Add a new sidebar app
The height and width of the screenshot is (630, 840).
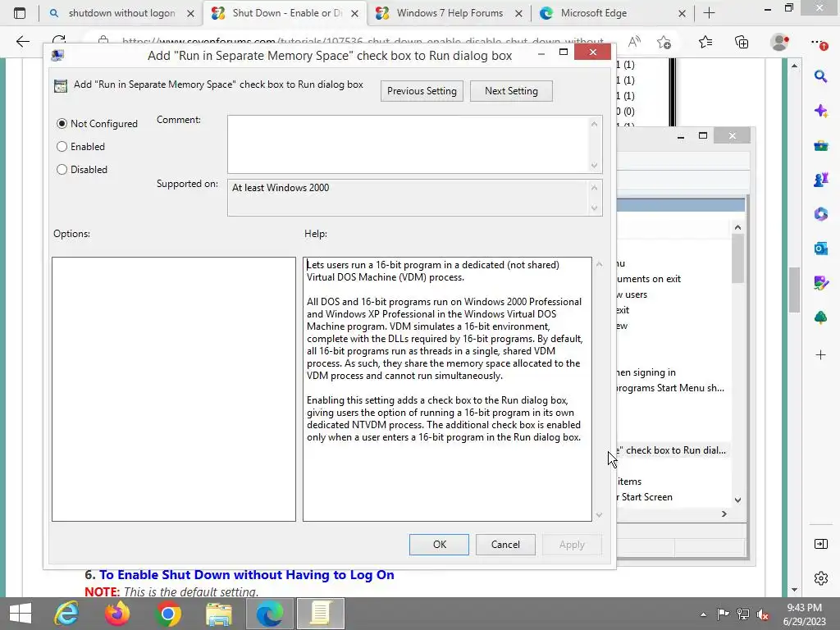(820, 354)
